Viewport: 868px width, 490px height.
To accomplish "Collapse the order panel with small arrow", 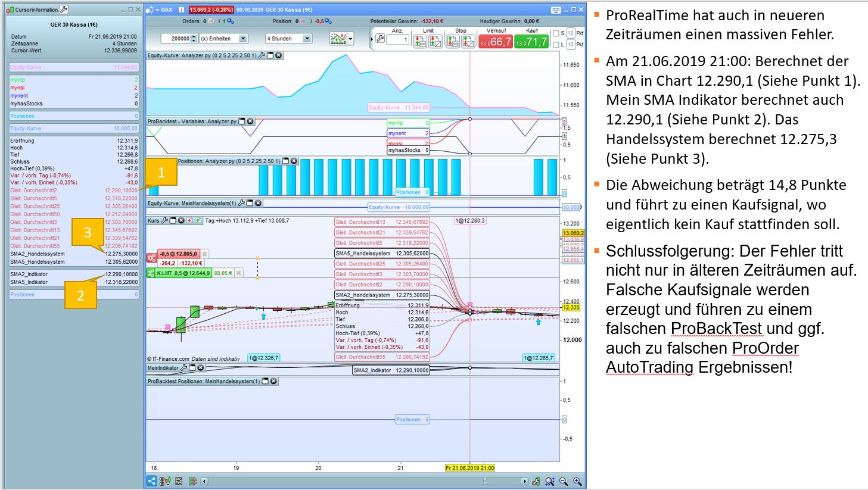I will tap(372, 39).
